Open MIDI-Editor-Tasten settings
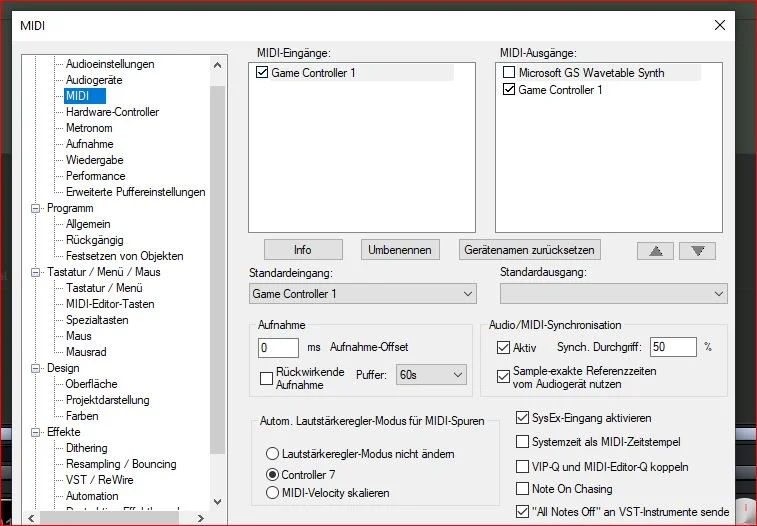This screenshot has width=757, height=526. [x=110, y=304]
